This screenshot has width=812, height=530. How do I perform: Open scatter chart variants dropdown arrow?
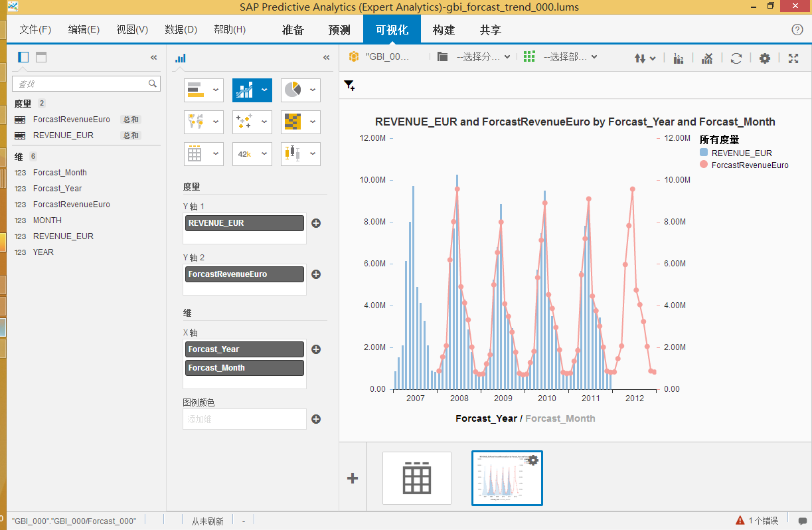tap(264, 122)
